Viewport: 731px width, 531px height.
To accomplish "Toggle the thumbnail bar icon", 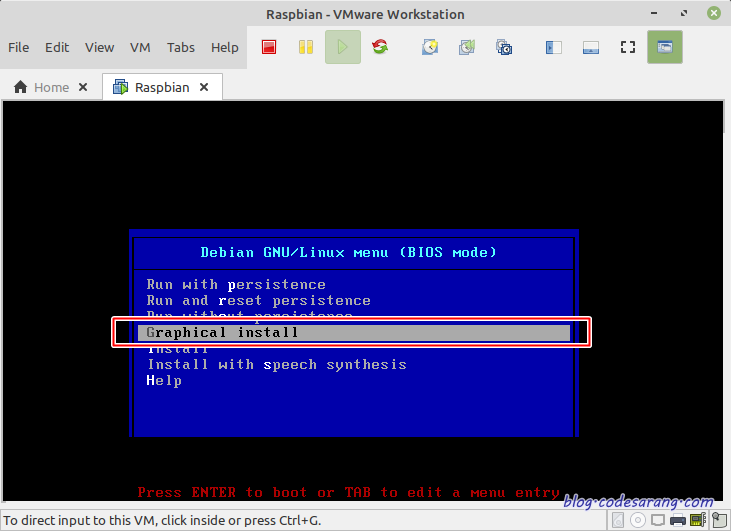I will click(x=591, y=47).
